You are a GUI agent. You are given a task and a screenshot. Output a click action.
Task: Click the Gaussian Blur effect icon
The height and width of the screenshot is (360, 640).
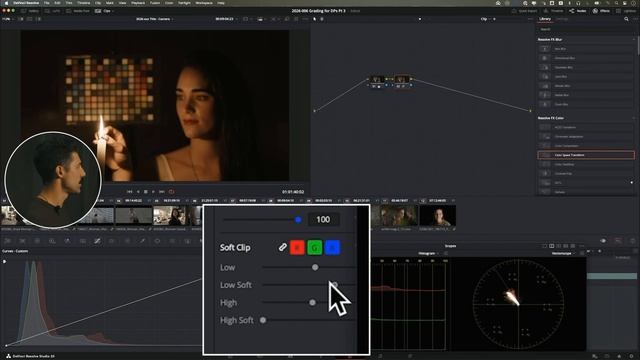(545, 67)
